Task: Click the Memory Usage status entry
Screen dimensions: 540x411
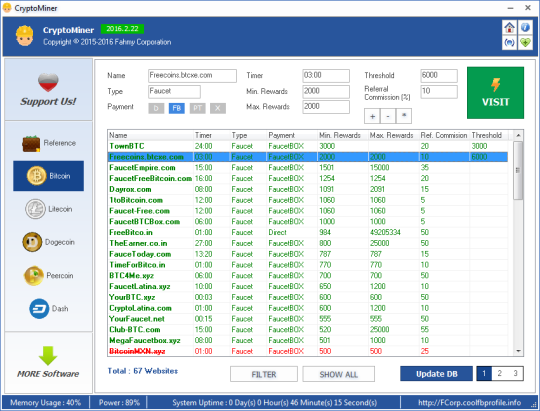Action: [x=45, y=402]
